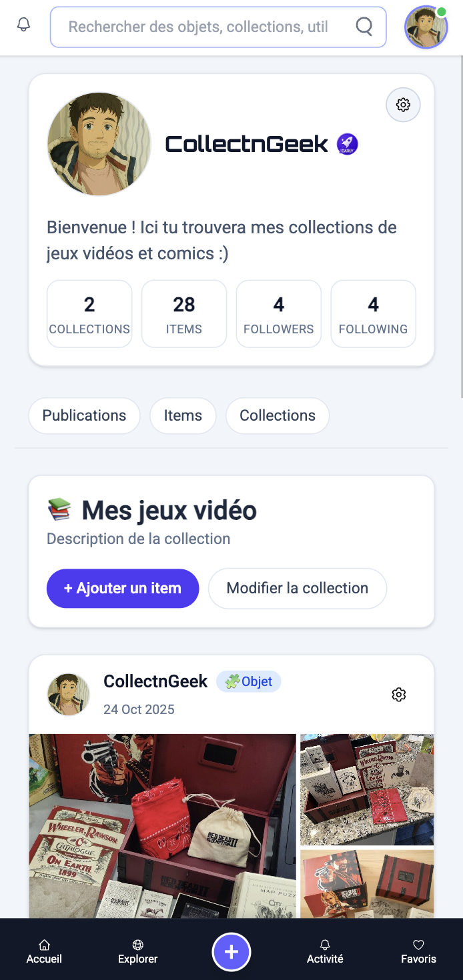
Task: Open the large Red Dead Redemption photo
Action: pyautogui.click(x=162, y=825)
